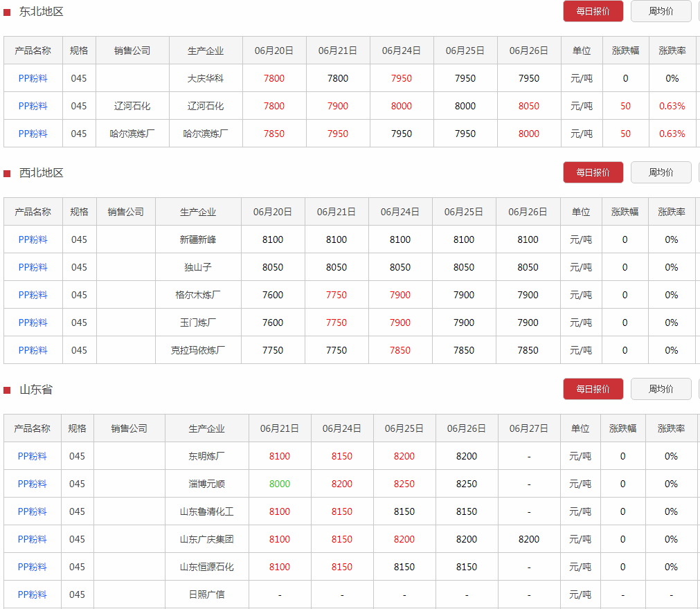Click 玉门炼厂 producer name cell
Image resolution: width=700 pixels, height=609 pixels.
(x=198, y=322)
